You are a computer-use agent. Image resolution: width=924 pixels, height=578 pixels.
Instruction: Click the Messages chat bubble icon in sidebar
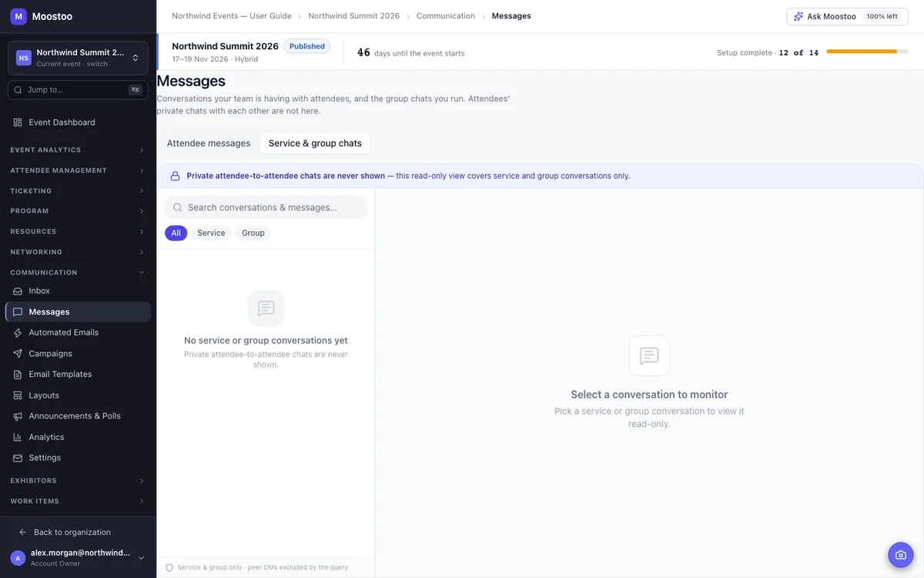pyautogui.click(x=18, y=312)
